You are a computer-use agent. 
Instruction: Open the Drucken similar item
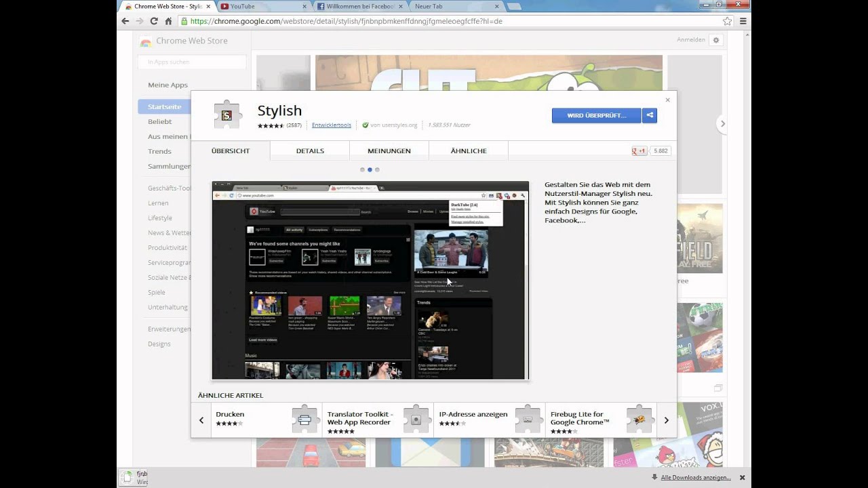[267, 420]
